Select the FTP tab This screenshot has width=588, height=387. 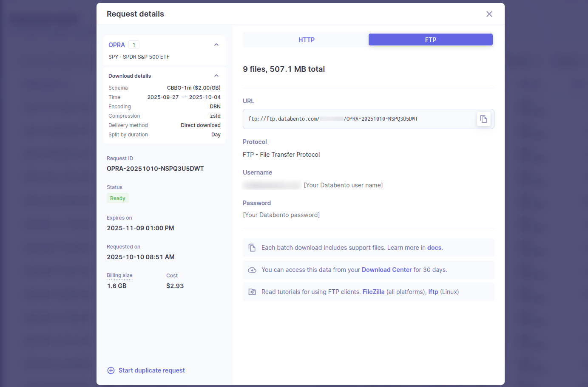(x=430, y=40)
